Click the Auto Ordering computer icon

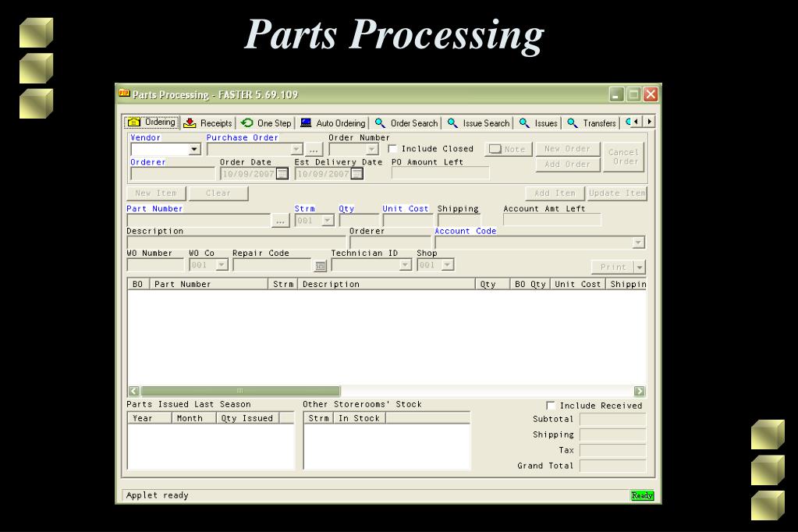[x=306, y=122]
